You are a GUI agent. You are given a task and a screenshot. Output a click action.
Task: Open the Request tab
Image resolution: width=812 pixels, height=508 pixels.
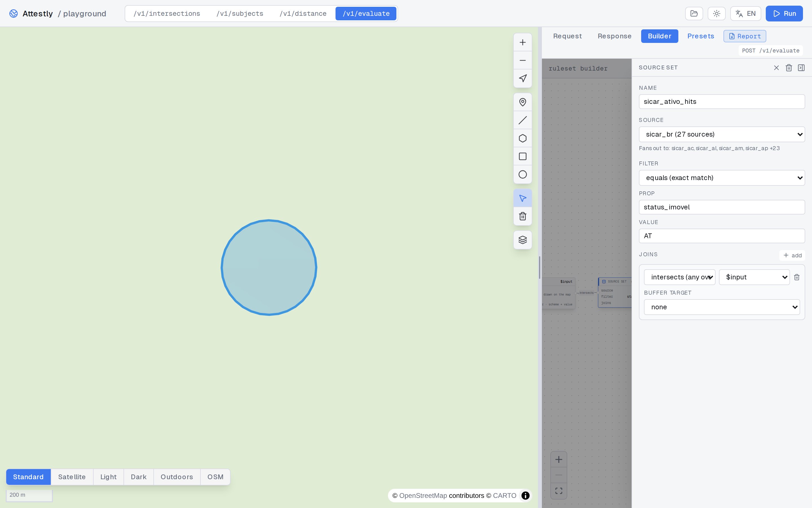point(567,36)
